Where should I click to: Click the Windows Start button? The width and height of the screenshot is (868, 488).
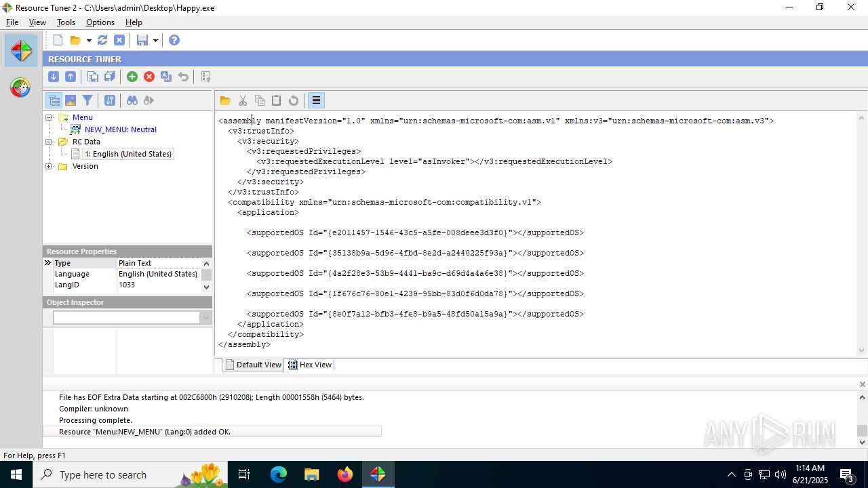[x=16, y=474]
